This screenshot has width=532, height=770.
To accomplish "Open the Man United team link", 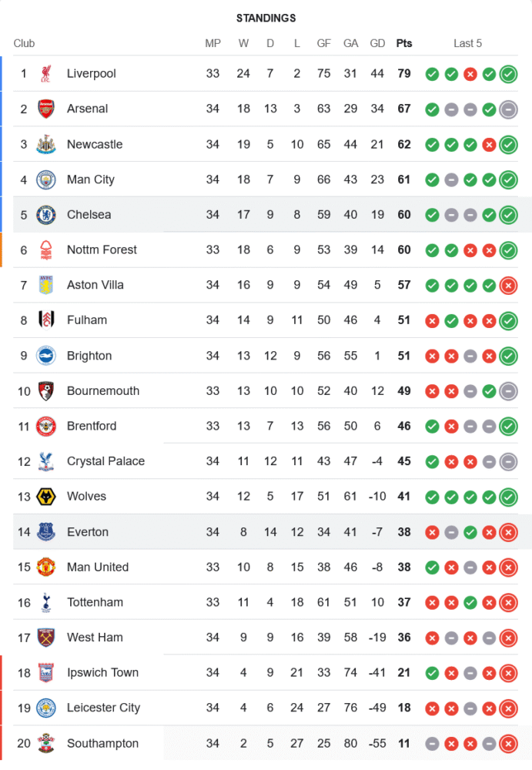I will [98, 567].
